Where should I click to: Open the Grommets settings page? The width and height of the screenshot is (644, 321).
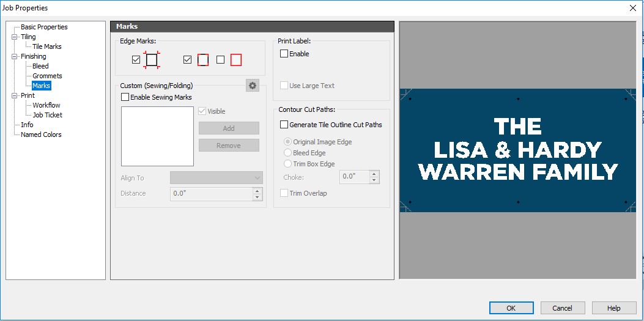[47, 76]
